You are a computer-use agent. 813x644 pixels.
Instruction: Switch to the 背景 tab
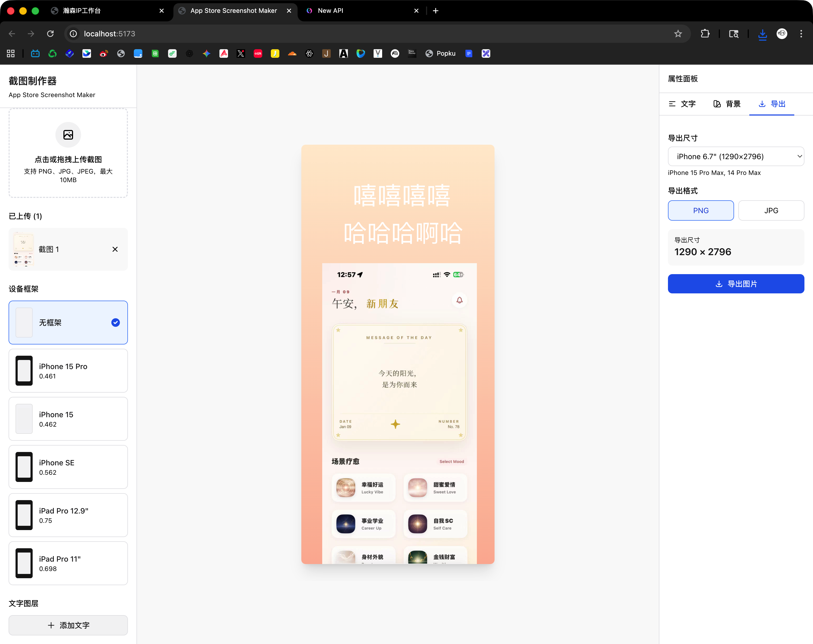pos(727,104)
